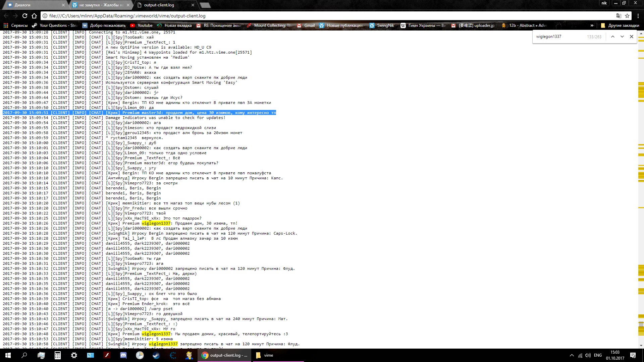Open the Google Translate page icon

tap(619, 16)
